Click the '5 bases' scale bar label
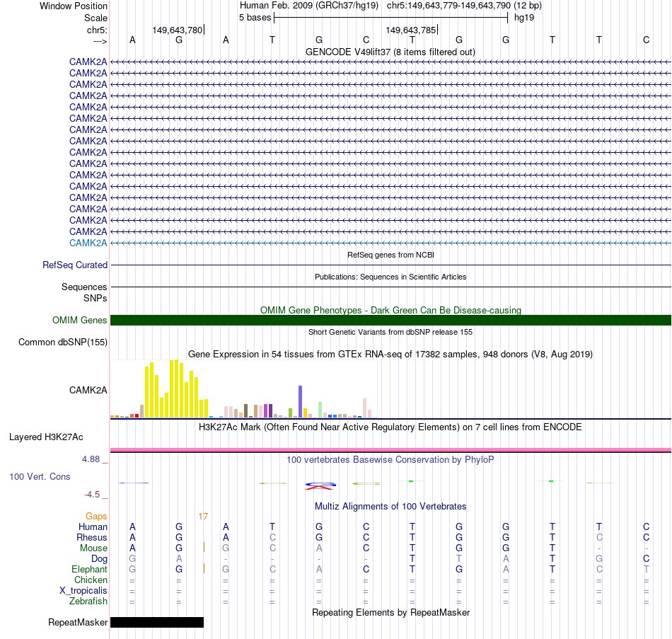 pos(255,18)
